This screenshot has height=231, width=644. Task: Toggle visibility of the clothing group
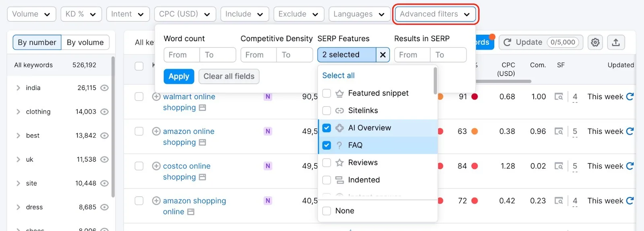(x=104, y=112)
